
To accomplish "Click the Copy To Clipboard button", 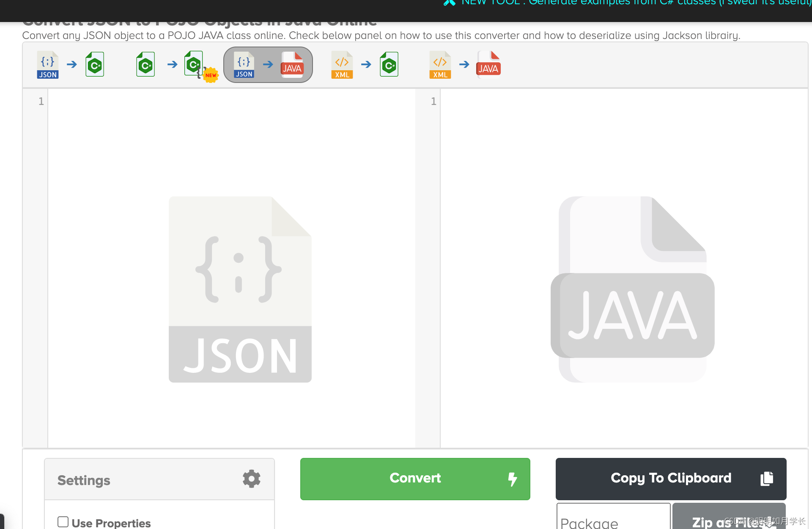I will (x=671, y=477).
